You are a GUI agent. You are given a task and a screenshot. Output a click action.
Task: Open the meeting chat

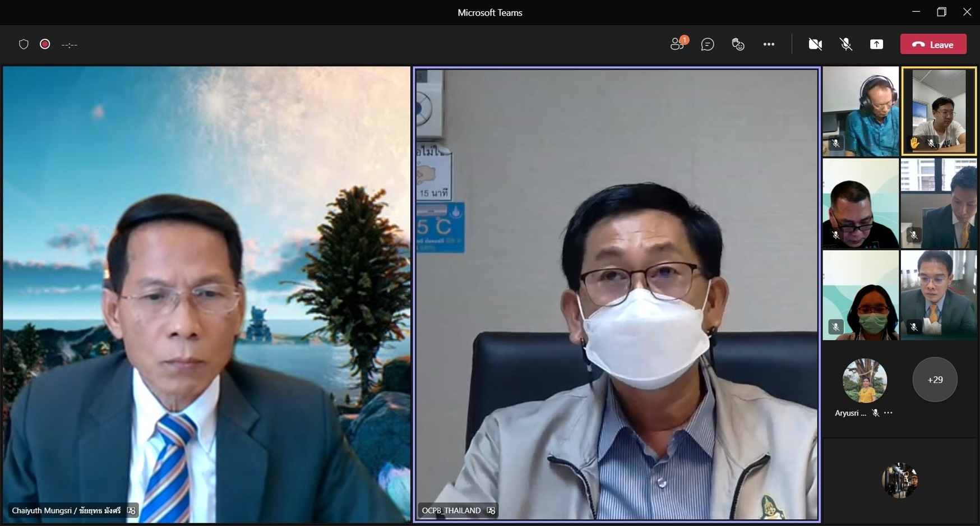click(708, 44)
